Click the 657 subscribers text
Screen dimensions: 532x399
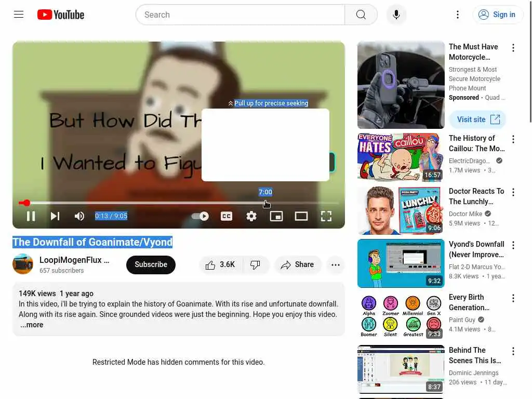point(61,270)
